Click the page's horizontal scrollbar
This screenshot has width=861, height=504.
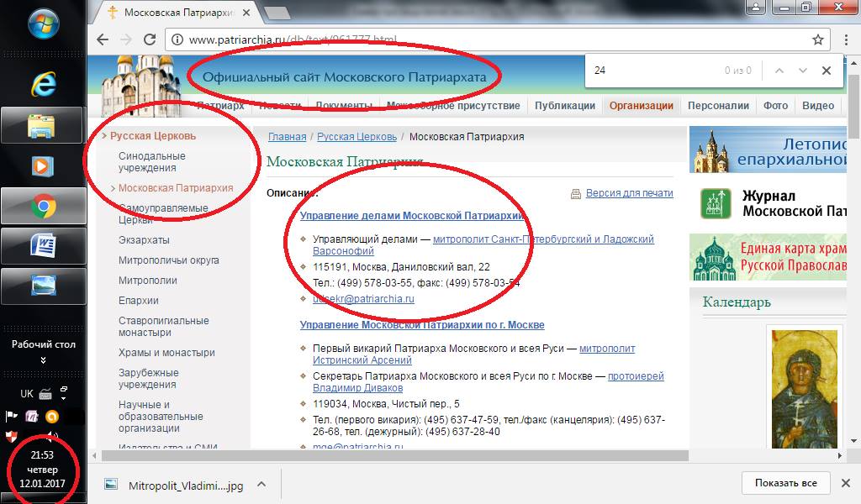coord(395,456)
